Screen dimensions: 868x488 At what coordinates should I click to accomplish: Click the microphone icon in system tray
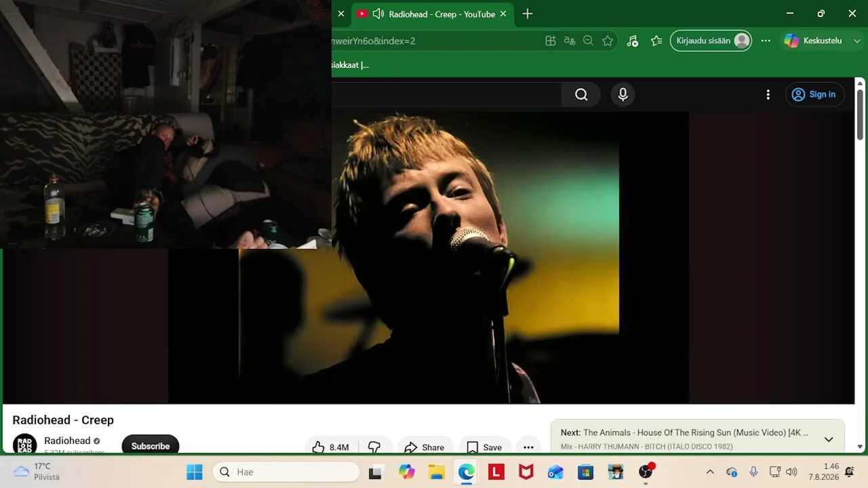(x=753, y=472)
